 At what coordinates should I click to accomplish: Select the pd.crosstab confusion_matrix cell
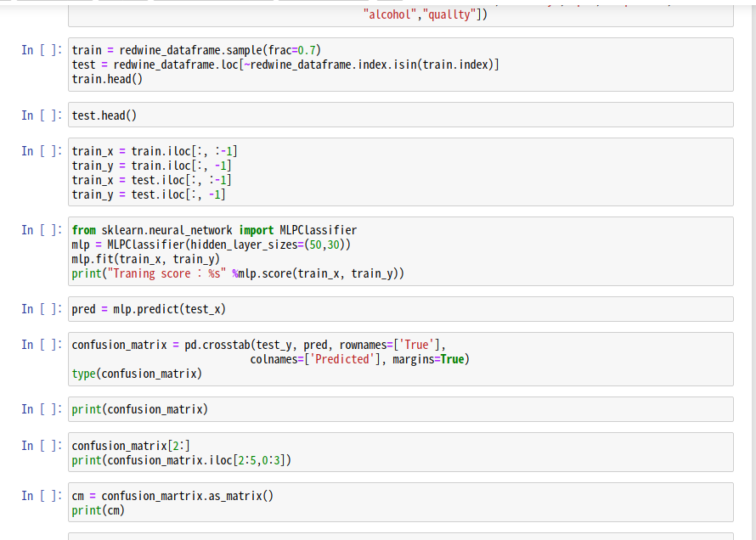tap(401, 359)
